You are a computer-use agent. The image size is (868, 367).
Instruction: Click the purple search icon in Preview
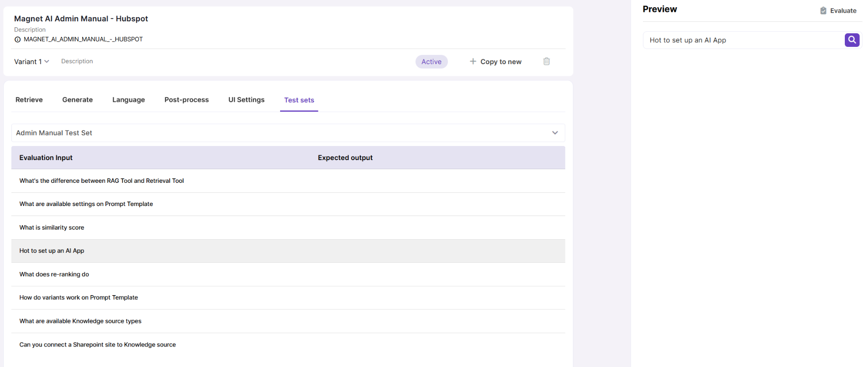852,40
